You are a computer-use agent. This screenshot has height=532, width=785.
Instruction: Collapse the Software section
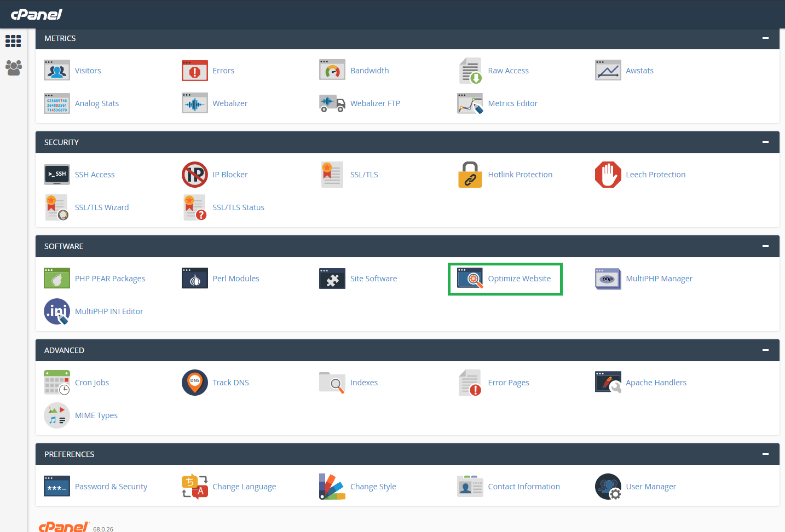coord(765,246)
